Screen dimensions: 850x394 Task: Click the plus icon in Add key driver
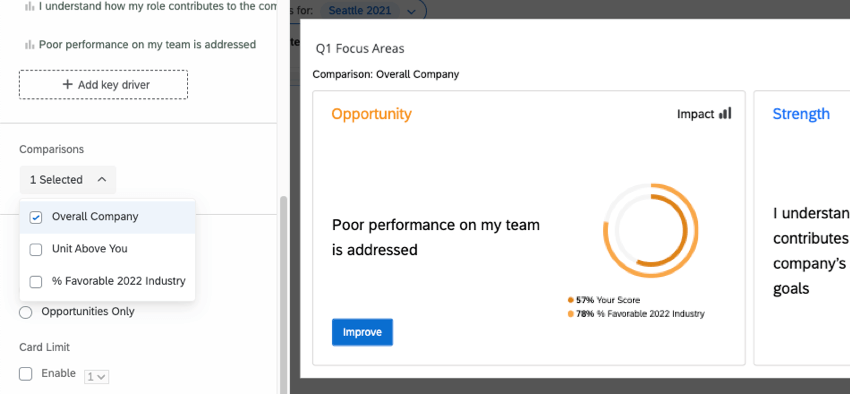[x=68, y=85]
